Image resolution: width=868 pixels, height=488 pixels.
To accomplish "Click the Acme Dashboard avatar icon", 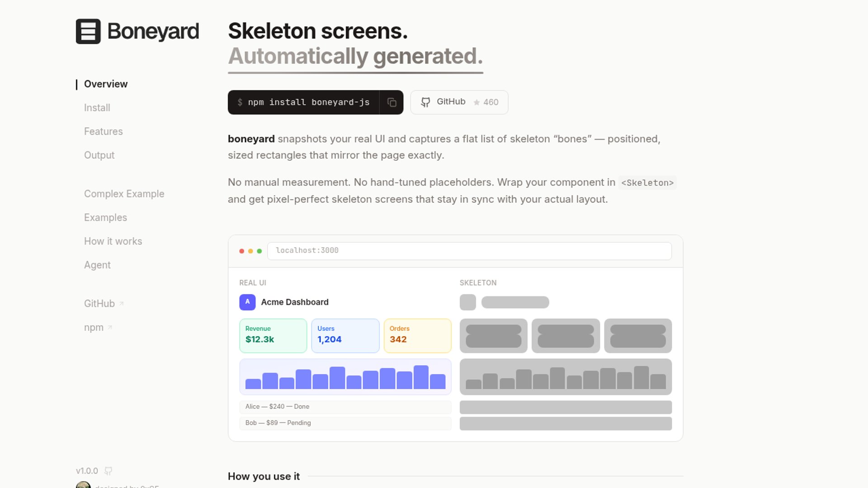I will tap(247, 302).
